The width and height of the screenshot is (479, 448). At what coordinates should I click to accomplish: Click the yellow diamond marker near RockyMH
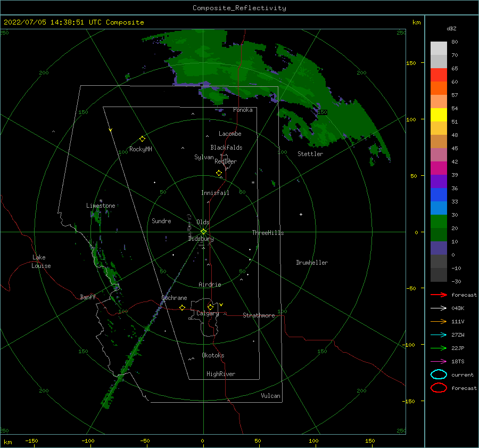click(x=142, y=139)
